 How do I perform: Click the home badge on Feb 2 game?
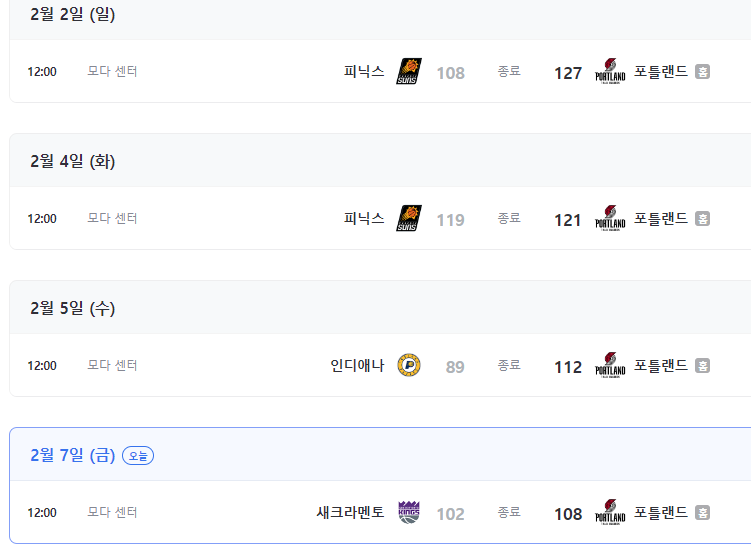click(703, 72)
